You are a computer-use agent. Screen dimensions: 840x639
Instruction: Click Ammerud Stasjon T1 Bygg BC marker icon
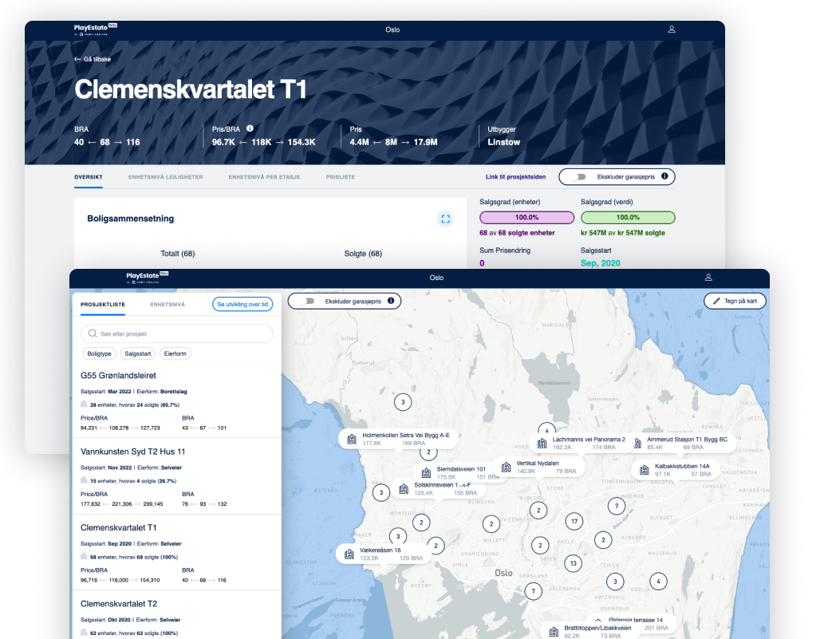[637, 443]
